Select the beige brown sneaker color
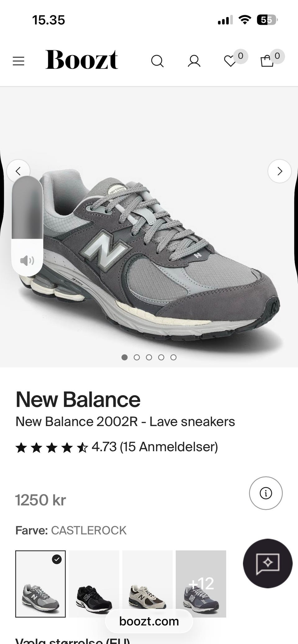The height and width of the screenshot is (644, 298). 147,584
